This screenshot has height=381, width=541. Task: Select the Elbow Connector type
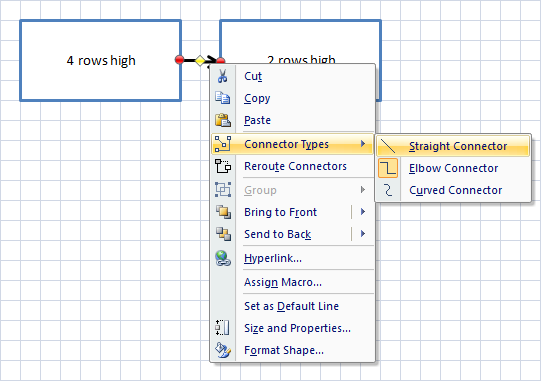click(x=453, y=168)
